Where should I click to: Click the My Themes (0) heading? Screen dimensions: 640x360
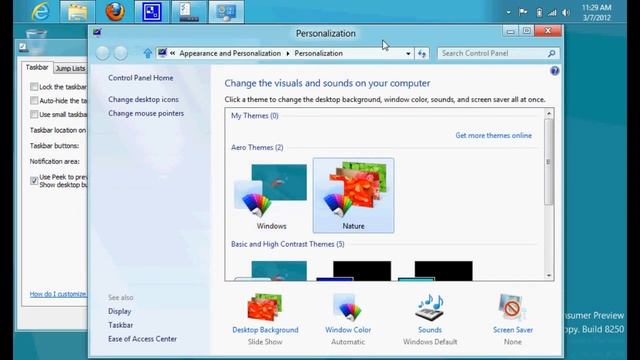(255, 116)
